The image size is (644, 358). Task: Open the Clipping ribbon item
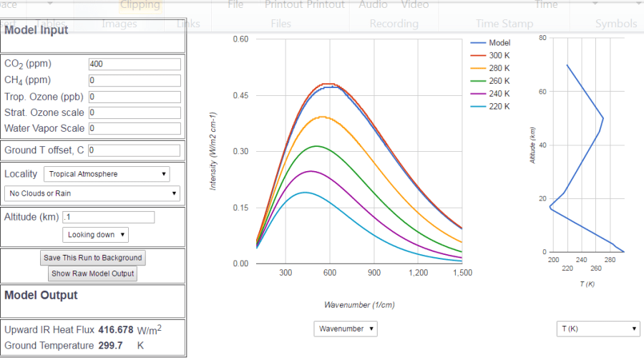coord(140,5)
